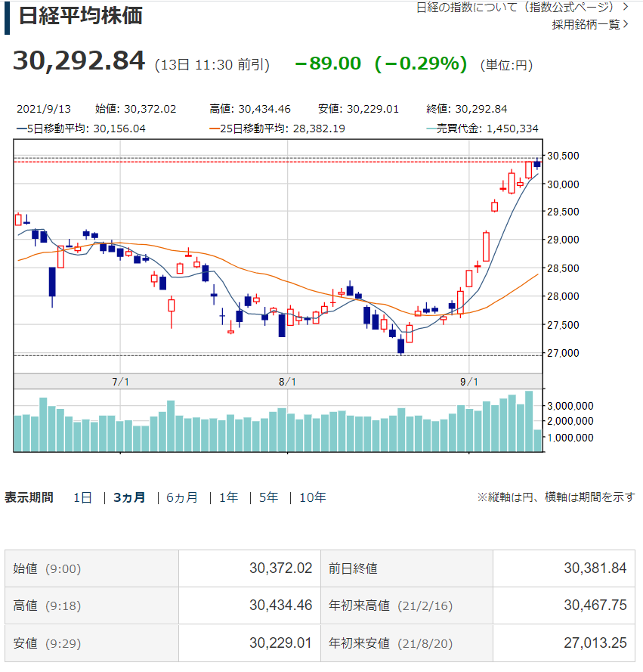Switch chart to 5年 period
The width and height of the screenshot is (643, 672).
click(268, 497)
